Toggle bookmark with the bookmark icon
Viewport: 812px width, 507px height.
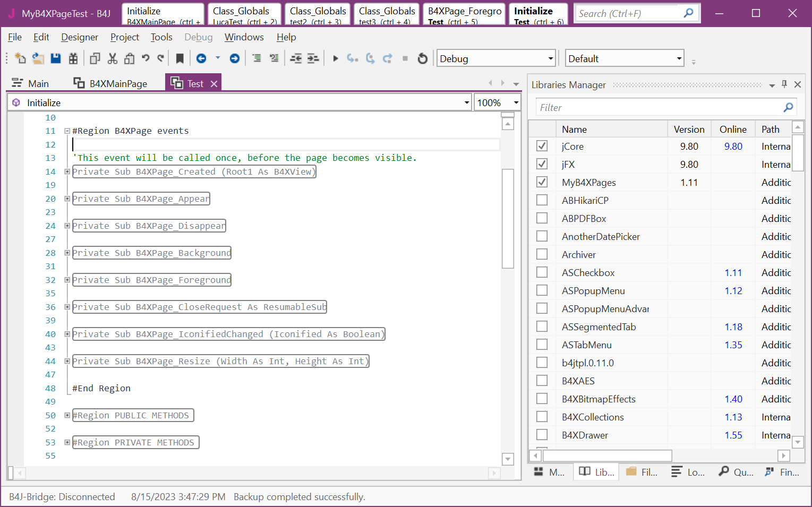180,58
